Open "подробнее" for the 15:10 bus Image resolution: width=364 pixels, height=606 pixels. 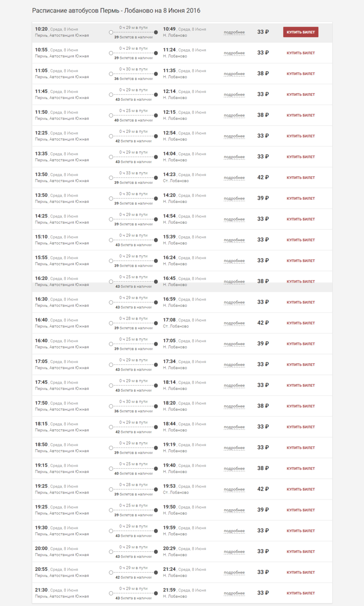234,240
